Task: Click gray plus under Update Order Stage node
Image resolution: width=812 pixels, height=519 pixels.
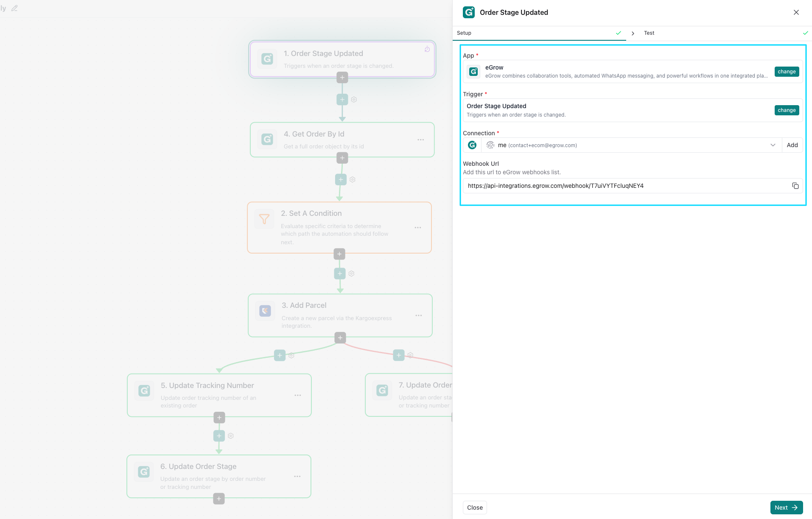Action: coord(219,499)
